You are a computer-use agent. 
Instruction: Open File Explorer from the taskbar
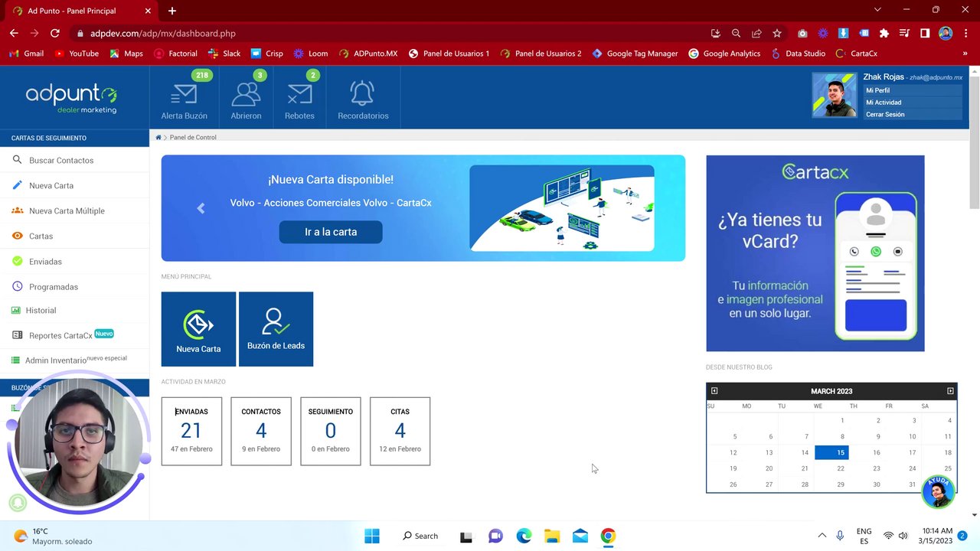click(552, 536)
